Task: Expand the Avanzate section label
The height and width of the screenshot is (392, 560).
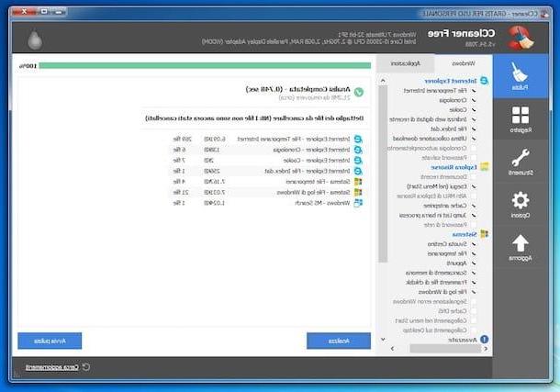Action: 463,340
